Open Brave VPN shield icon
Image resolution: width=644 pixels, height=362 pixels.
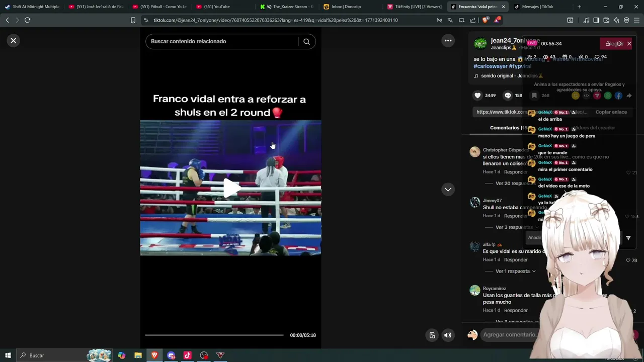[x=626, y=20]
